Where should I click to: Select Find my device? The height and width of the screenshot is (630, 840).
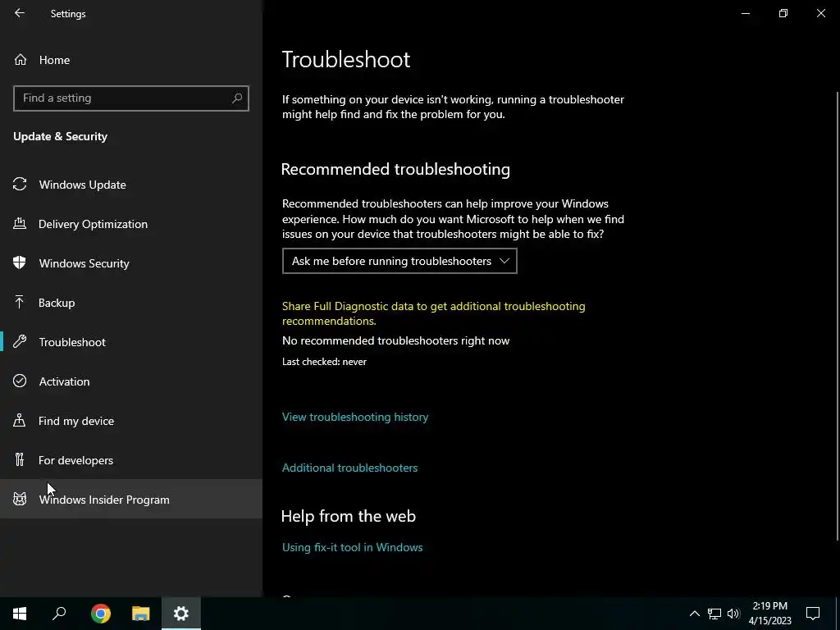click(131, 421)
